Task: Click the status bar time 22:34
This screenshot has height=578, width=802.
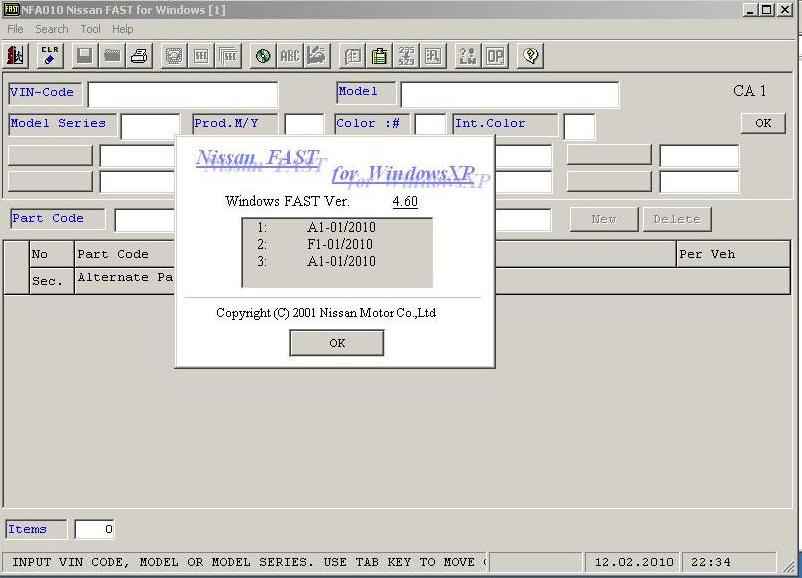Action: tap(710, 562)
